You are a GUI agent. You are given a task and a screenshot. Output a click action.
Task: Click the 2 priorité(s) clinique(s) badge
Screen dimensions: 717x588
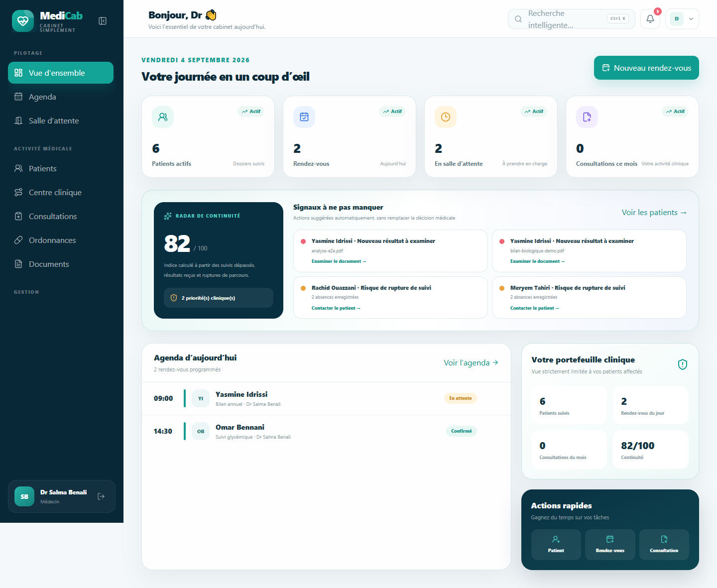[x=219, y=298]
